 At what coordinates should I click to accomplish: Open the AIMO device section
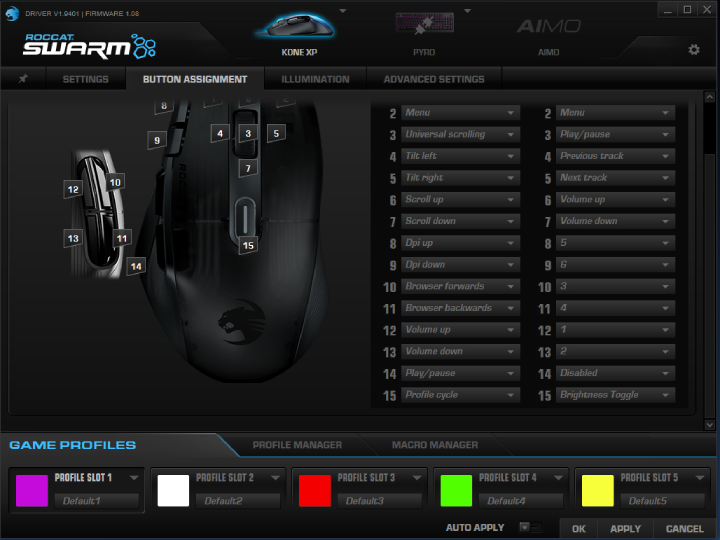[x=548, y=30]
